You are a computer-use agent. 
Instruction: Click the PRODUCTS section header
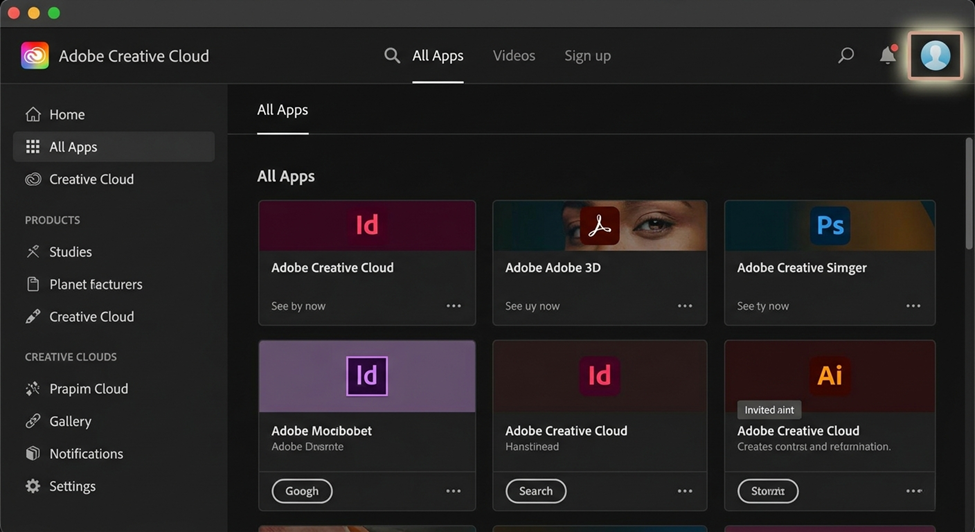(x=52, y=220)
